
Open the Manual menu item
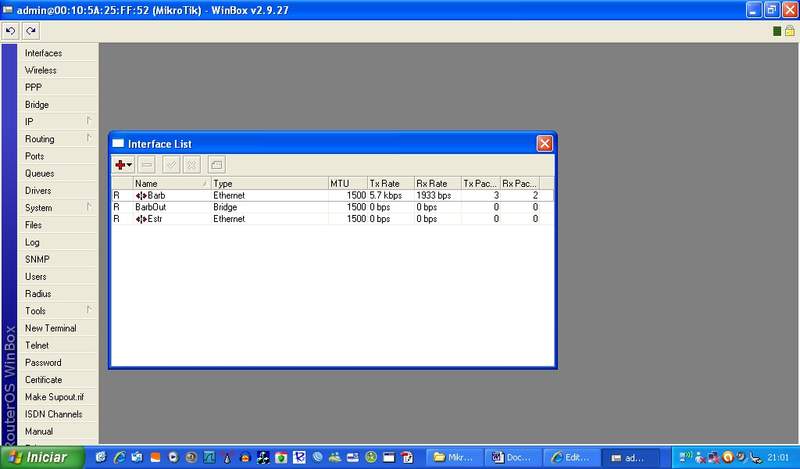tap(39, 431)
